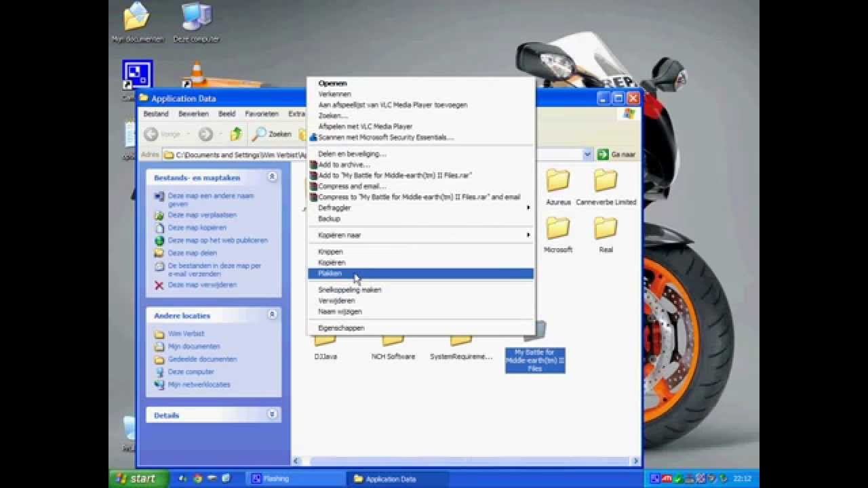Open the Azureus folder
The height and width of the screenshot is (488, 868).
coord(558,182)
